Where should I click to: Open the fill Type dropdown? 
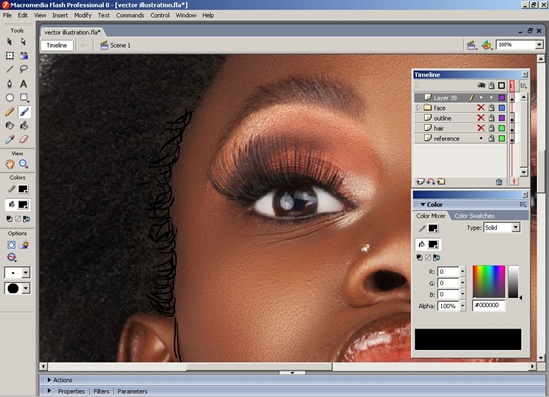pos(515,228)
